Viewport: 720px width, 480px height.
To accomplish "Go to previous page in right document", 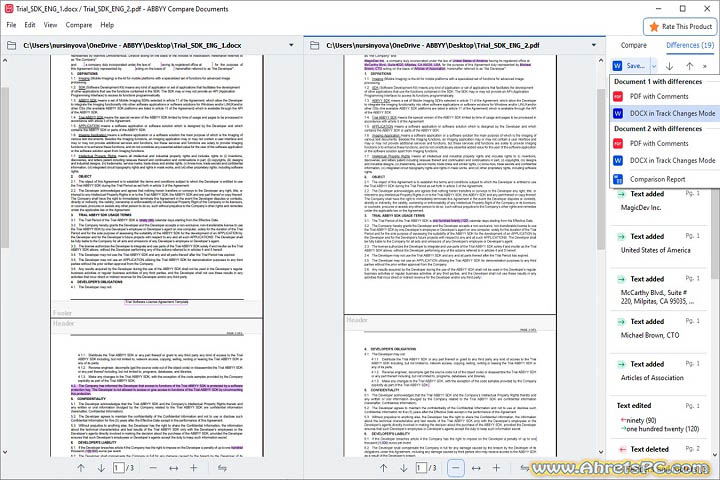I will point(385,467).
